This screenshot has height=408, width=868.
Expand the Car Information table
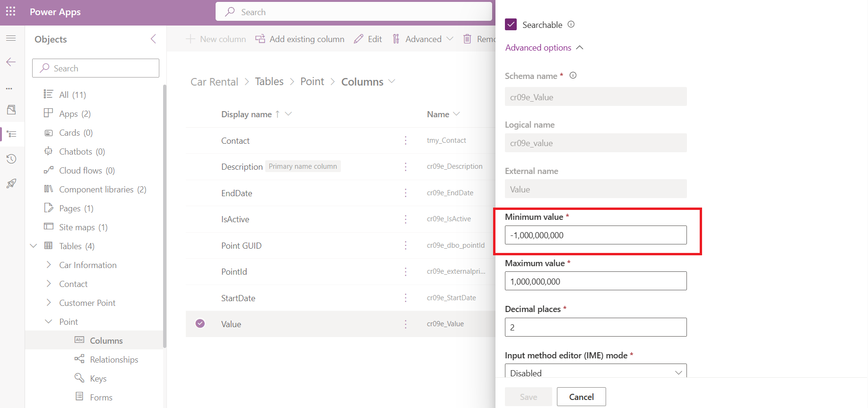(48, 265)
